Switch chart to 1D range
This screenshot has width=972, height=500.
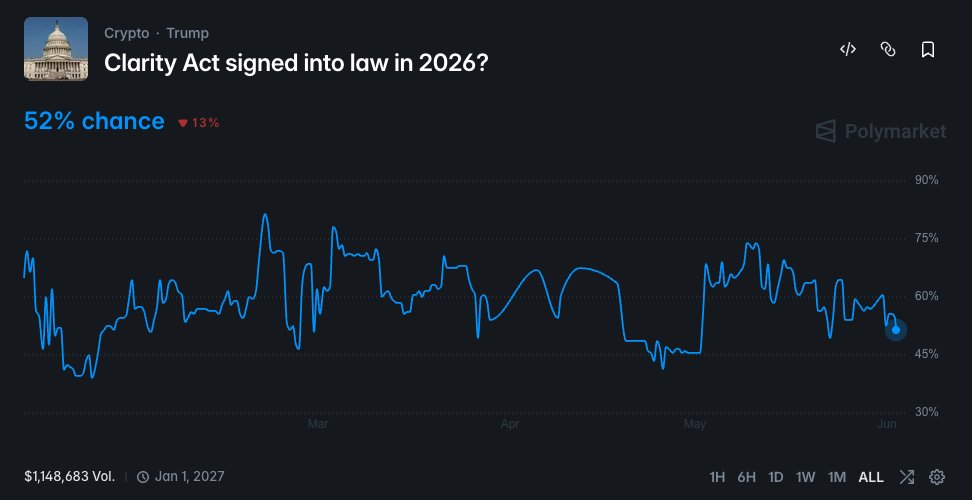coord(775,477)
